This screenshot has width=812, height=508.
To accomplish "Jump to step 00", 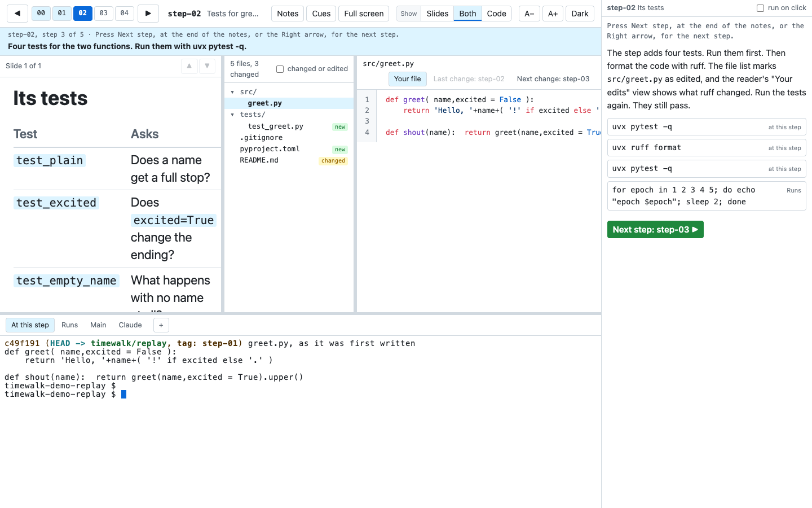I will (x=41, y=13).
